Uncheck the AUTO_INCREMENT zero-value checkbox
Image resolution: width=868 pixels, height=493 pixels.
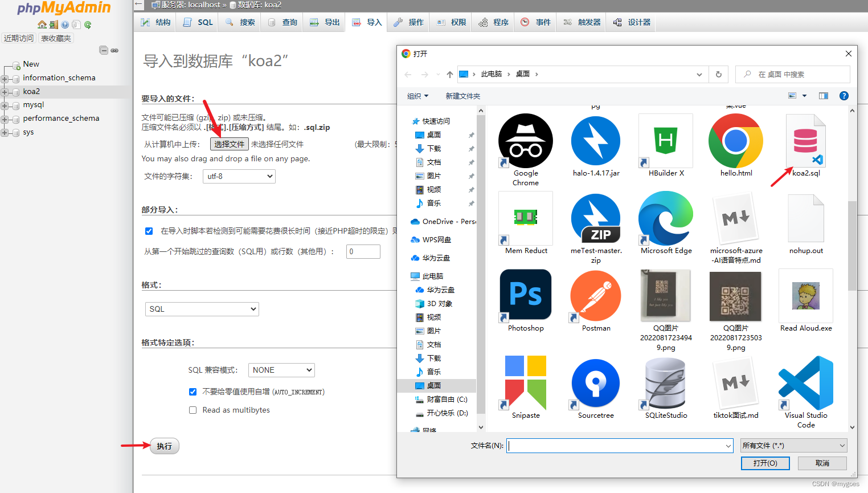pos(193,392)
